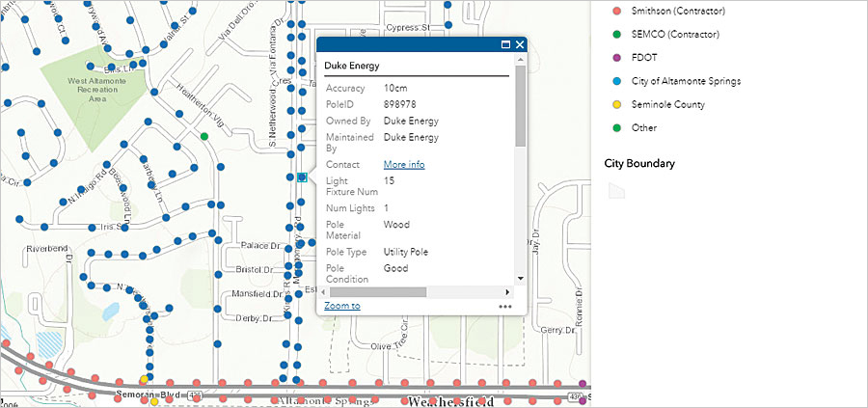The image size is (868, 408).
Task: Click the green pole marker near Heatherton Vlg
Action: (204, 136)
